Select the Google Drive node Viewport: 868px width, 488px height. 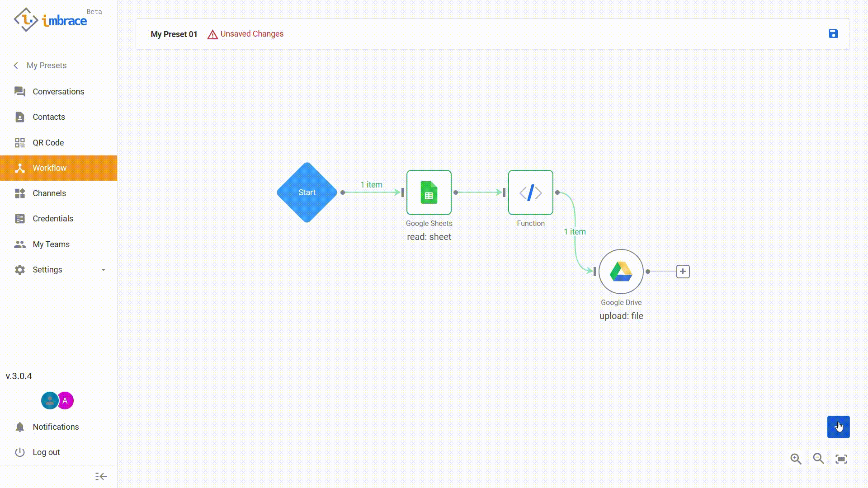pyautogui.click(x=621, y=272)
